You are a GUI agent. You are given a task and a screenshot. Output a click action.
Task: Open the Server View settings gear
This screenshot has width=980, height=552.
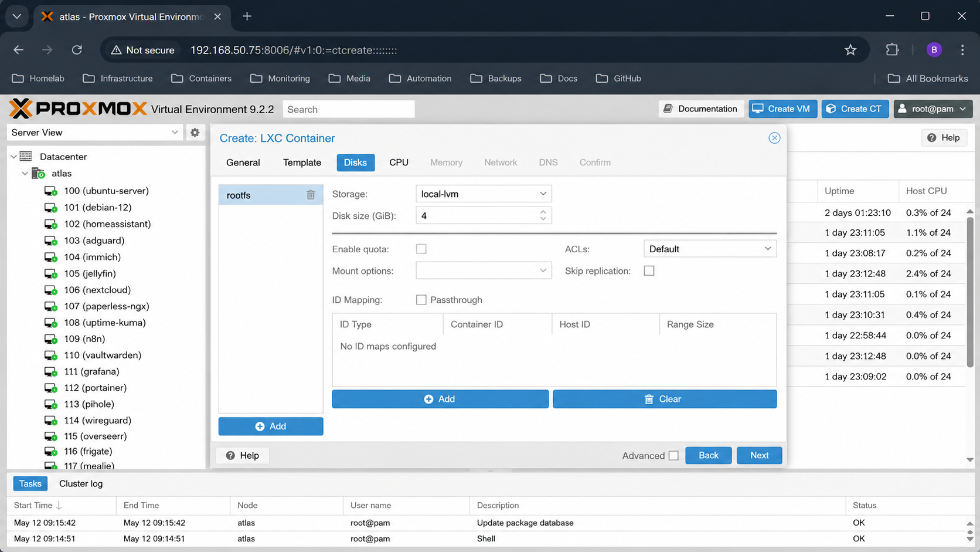(195, 133)
